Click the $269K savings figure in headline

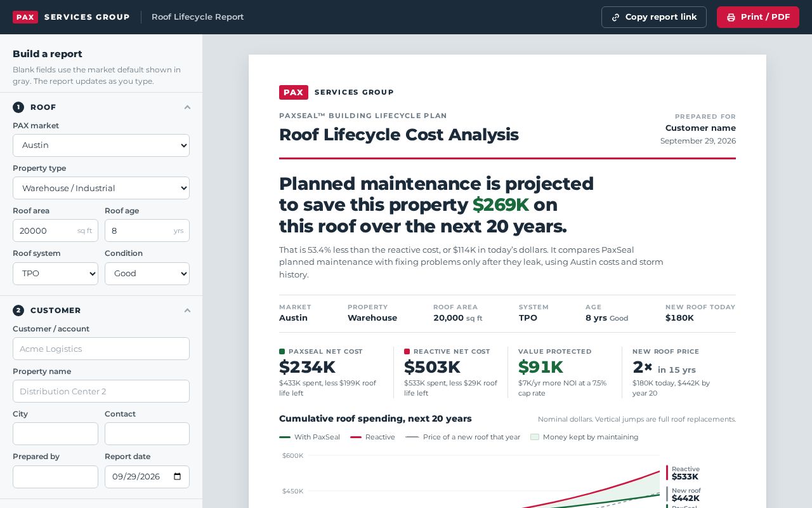(501, 204)
